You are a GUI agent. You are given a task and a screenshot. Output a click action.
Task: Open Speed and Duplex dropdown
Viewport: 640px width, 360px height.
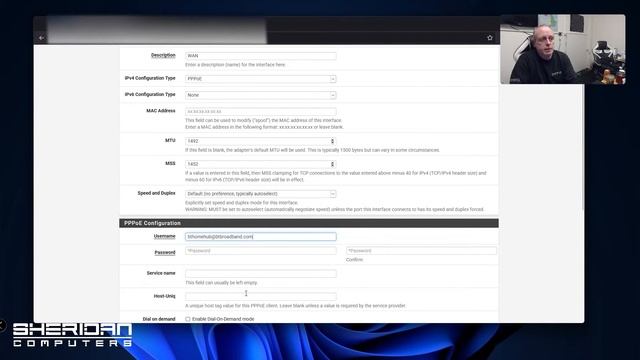click(x=261, y=193)
